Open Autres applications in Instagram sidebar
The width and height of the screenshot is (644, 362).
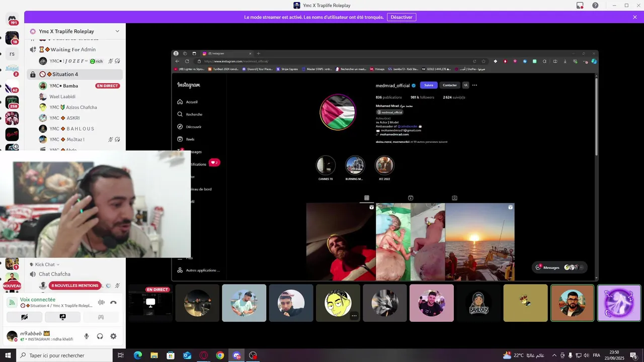pyautogui.click(x=198, y=270)
